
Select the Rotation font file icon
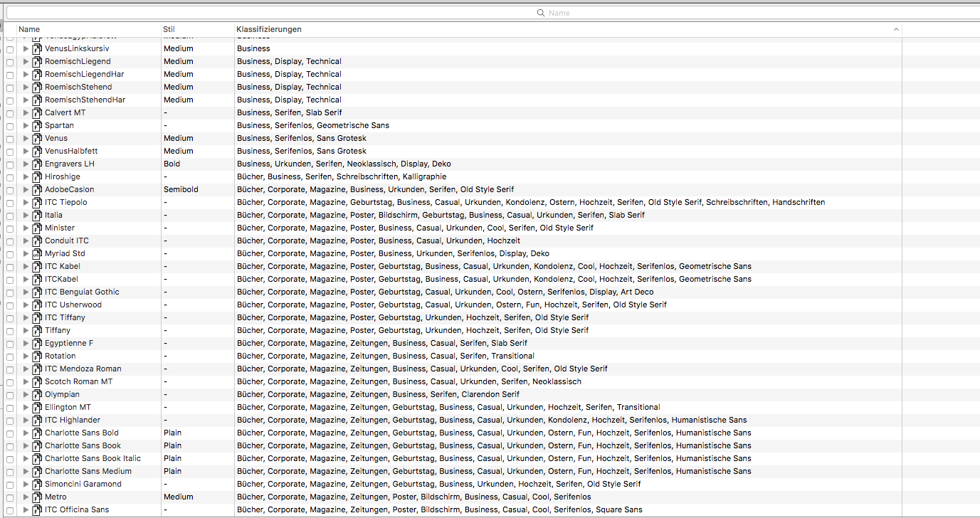[37, 356]
